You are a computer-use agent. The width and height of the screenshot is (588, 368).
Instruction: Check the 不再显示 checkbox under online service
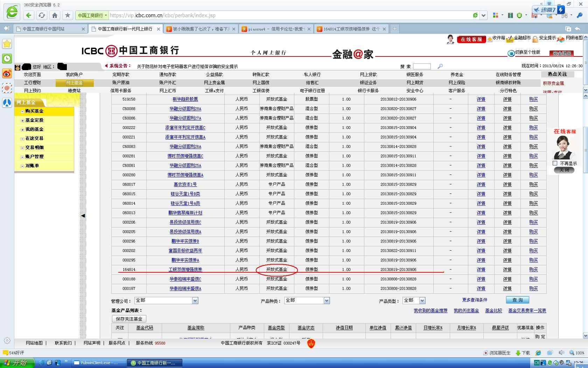click(554, 163)
